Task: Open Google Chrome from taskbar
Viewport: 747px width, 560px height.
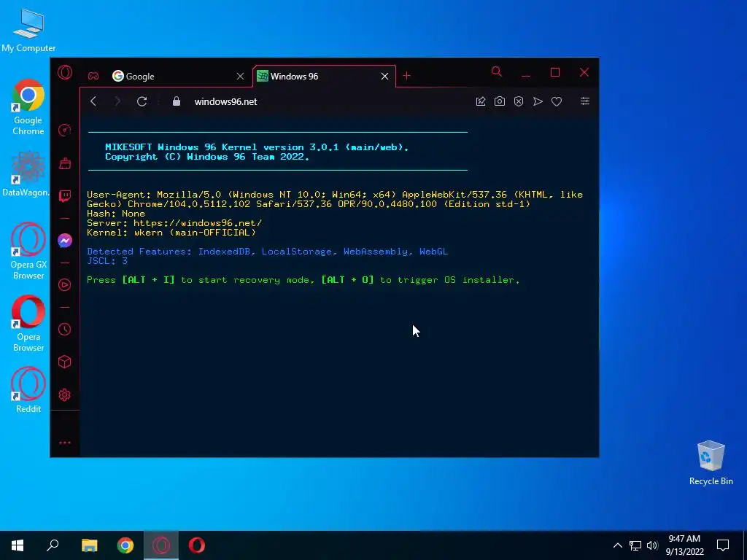Action: [125, 545]
